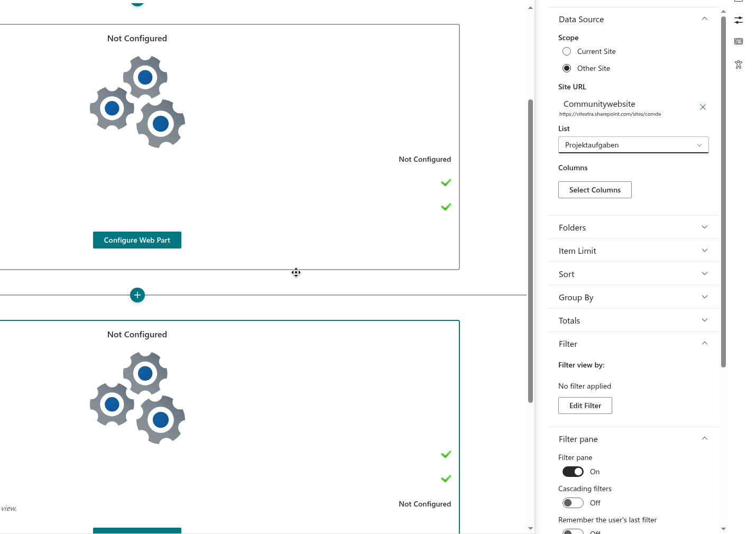Select the Other Site scope option
The image size is (756, 534).
[567, 68]
